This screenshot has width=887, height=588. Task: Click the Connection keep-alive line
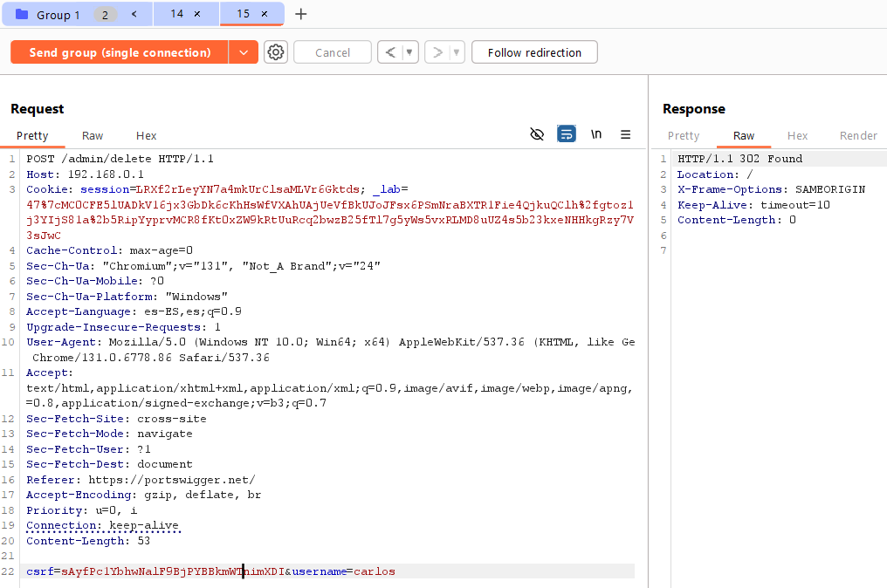point(102,525)
